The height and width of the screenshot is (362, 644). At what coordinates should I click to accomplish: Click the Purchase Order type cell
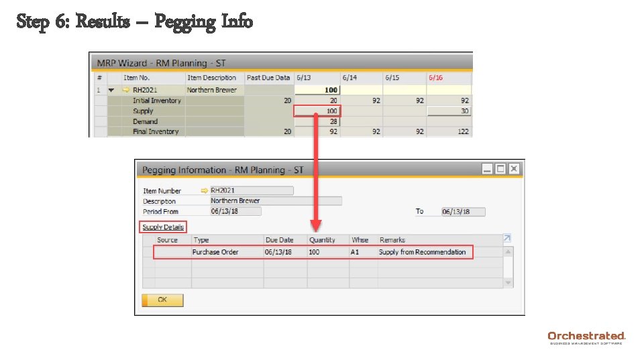(227, 252)
